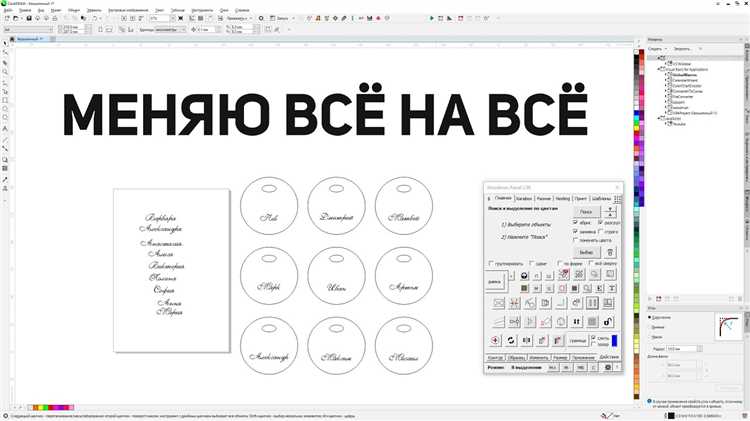Open the Инструменты menu
Viewport: 750px width, 421px height.
point(202,10)
